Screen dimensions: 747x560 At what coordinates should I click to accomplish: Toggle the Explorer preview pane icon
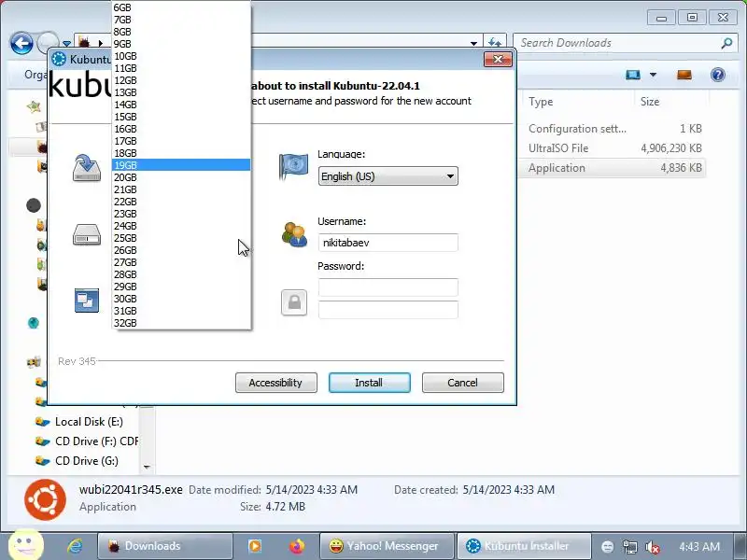tap(684, 75)
